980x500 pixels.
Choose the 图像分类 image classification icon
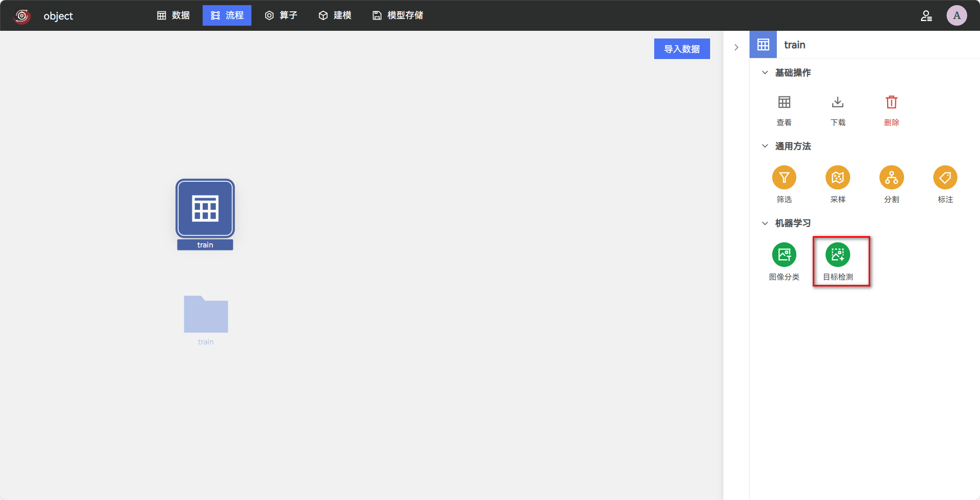[x=784, y=255]
